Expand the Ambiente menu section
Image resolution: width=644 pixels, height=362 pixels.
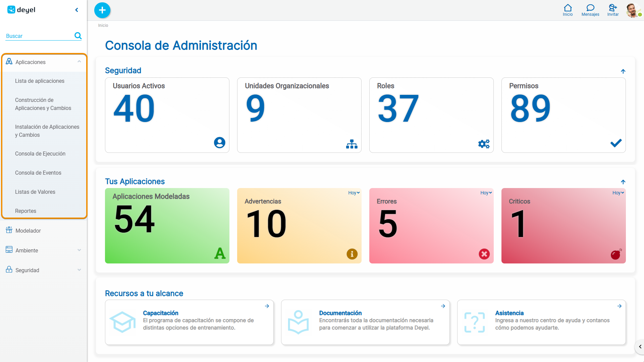tap(79, 250)
